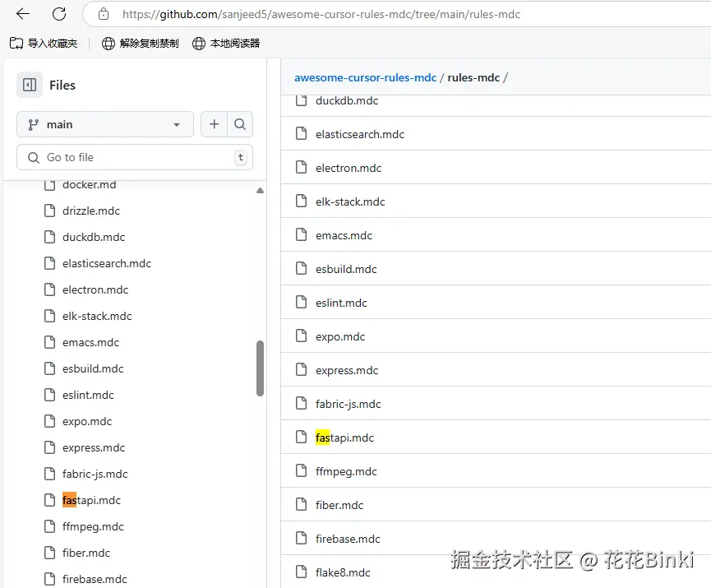The width and height of the screenshot is (711, 588).
Task: Open fiber.mdc in the directory listing
Action: 339,506
